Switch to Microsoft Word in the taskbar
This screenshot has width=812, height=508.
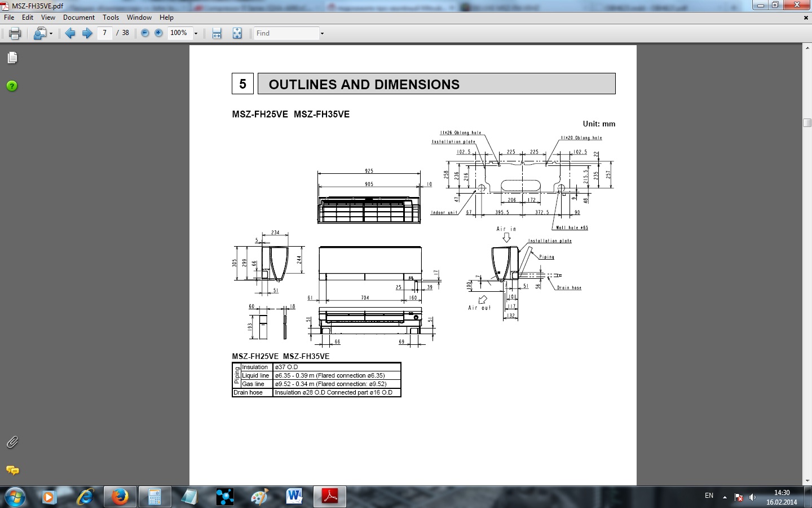point(294,497)
